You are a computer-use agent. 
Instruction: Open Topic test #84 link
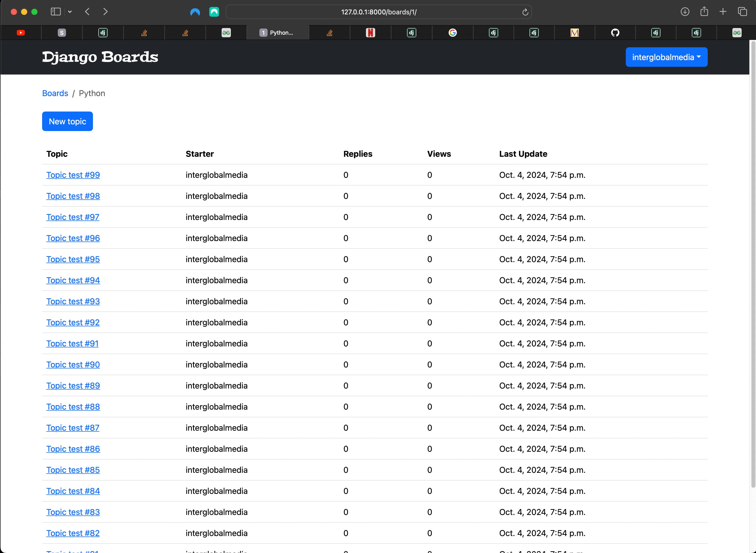73,491
